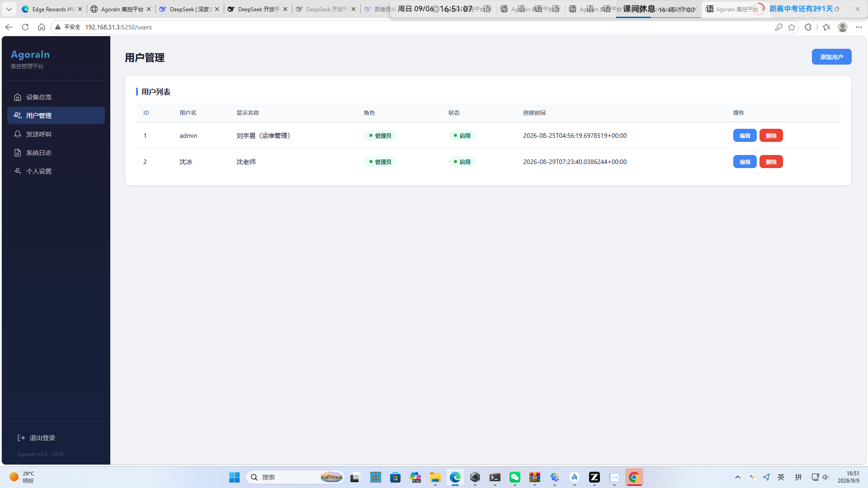868x488 pixels.
Task: Open 设备总览 in the sidebar
Action: click(x=56, y=97)
